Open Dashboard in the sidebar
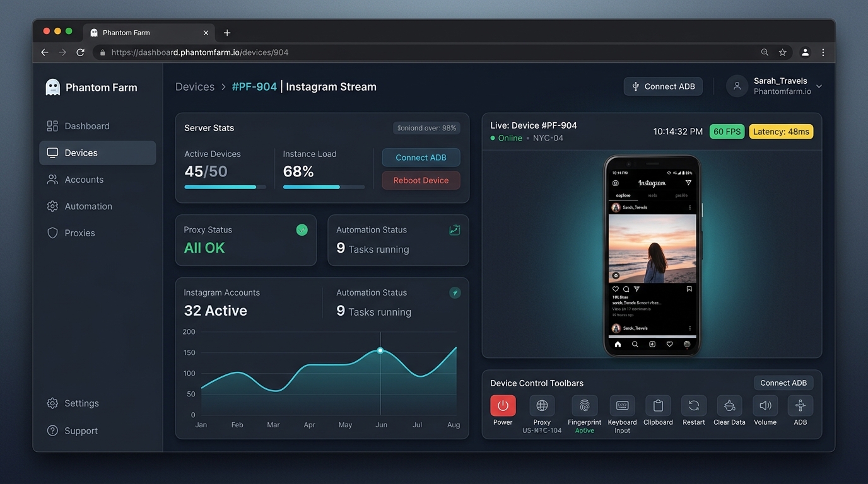868x484 pixels. (x=97, y=126)
